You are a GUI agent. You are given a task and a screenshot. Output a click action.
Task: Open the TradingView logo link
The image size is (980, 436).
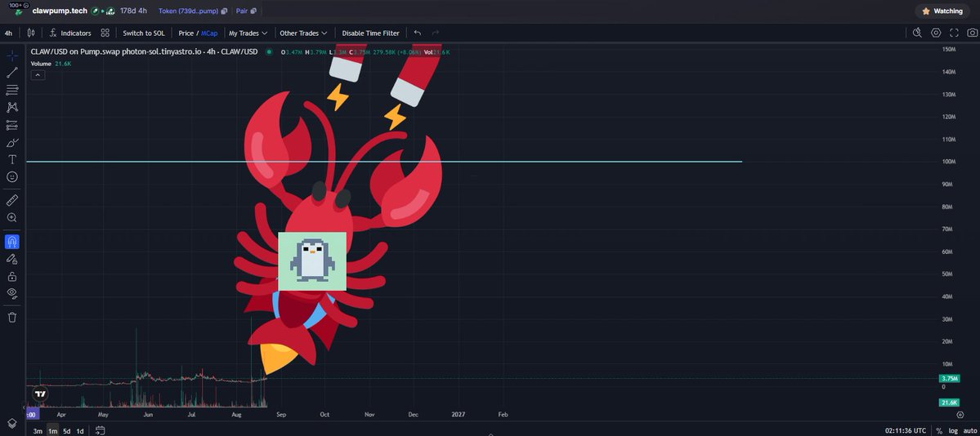40,394
